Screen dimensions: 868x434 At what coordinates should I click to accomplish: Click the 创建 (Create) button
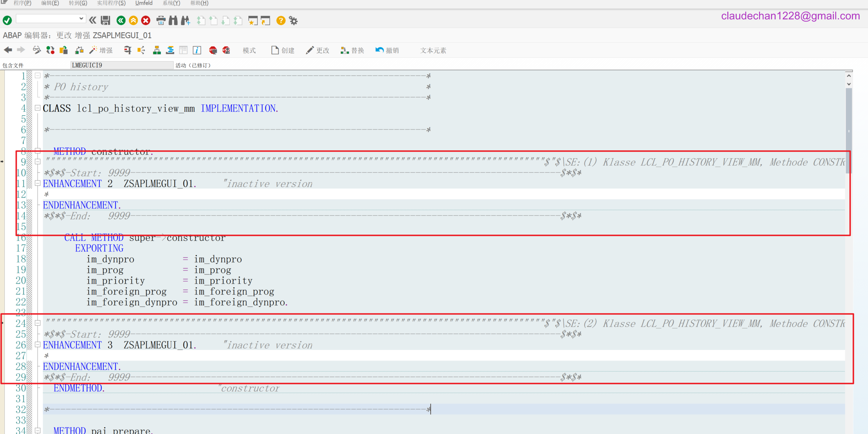coord(283,50)
